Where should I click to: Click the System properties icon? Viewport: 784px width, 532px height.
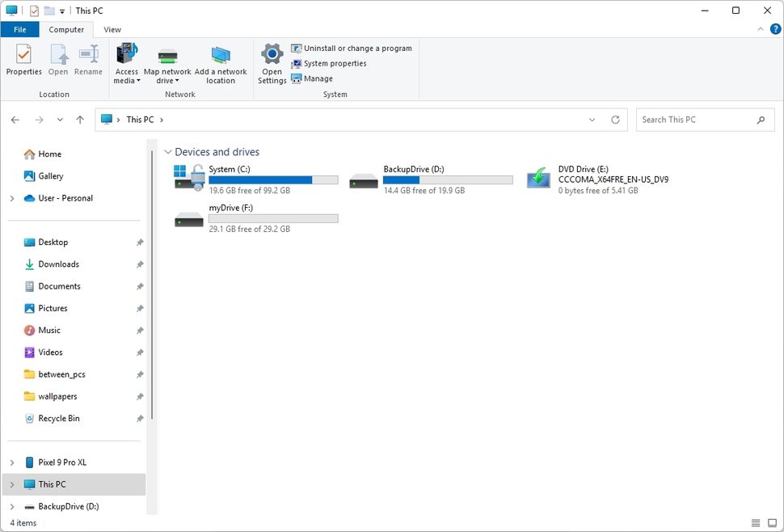[295, 63]
